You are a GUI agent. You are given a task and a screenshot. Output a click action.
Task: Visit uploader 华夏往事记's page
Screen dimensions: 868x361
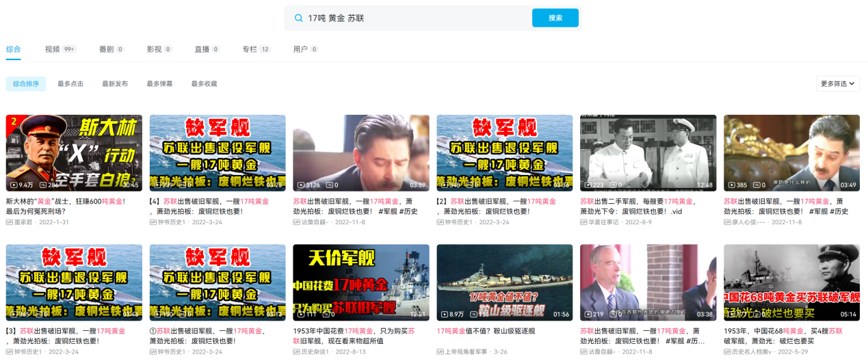click(x=605, y=222)
